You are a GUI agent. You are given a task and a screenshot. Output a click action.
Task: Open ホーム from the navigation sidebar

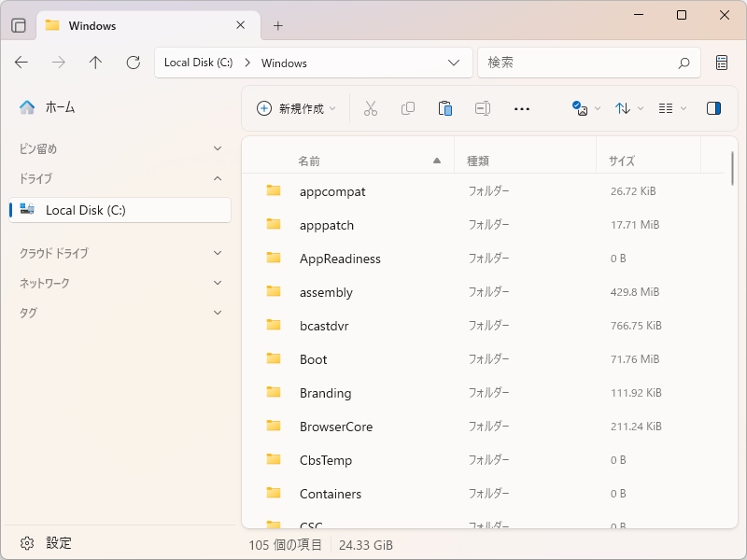(x=55, y=107)
